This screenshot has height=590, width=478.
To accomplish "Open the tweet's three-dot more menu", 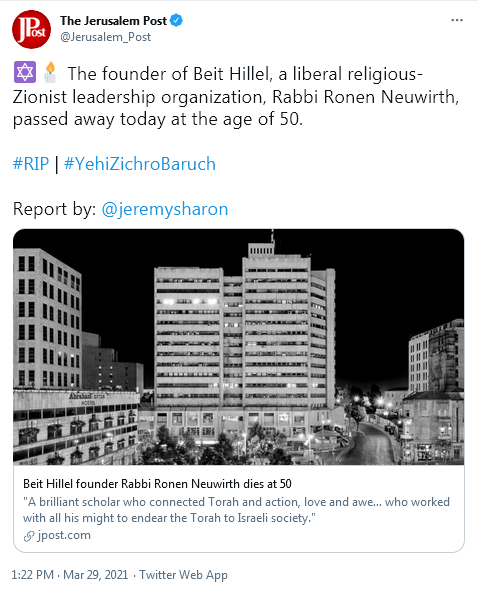I will (457, 20).
